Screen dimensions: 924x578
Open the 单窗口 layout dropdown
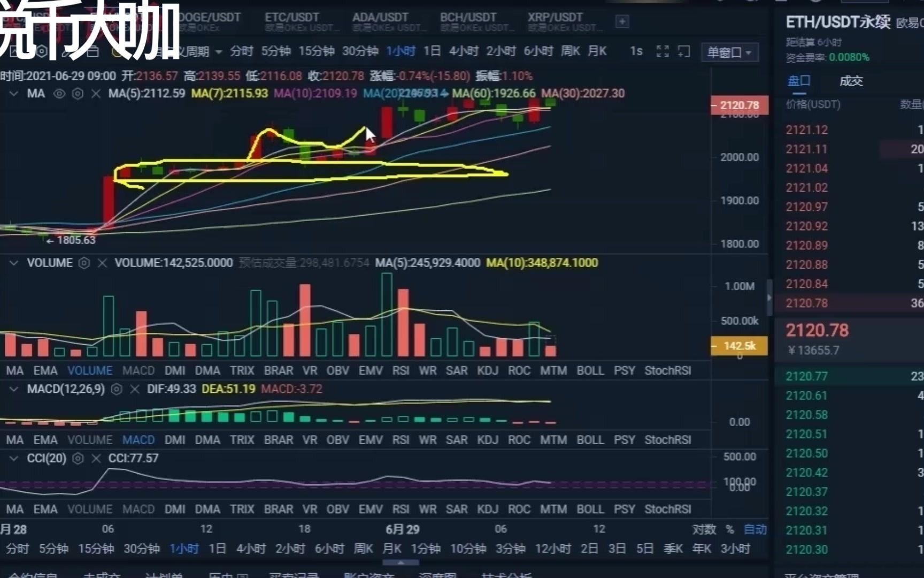(x=729, y=52)
